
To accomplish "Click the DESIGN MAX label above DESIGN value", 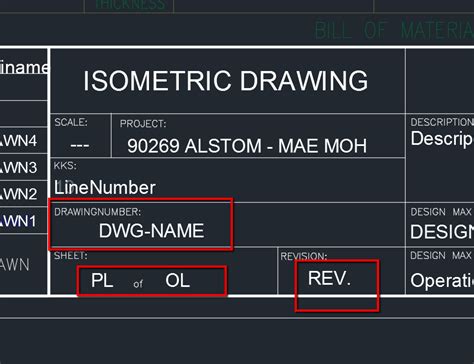I will (441, 212).
